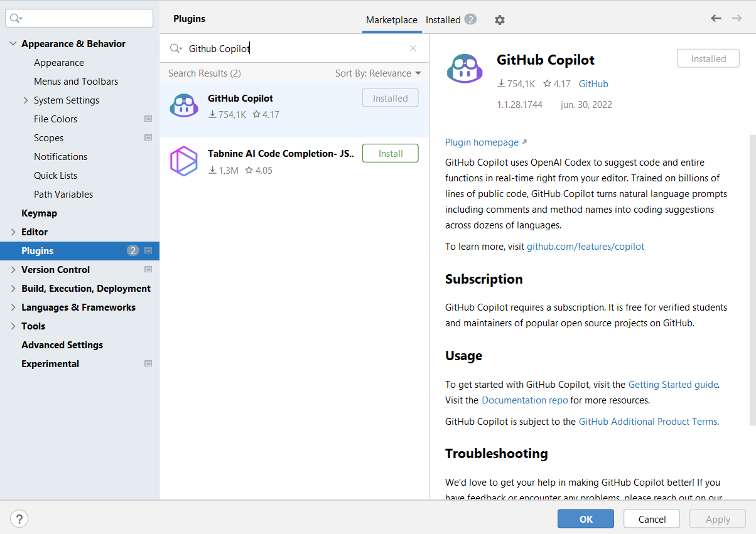This screenshot has width=756, height=534.
Task: Visit the Getting Started guide link
Action: [x=672, y=384]
